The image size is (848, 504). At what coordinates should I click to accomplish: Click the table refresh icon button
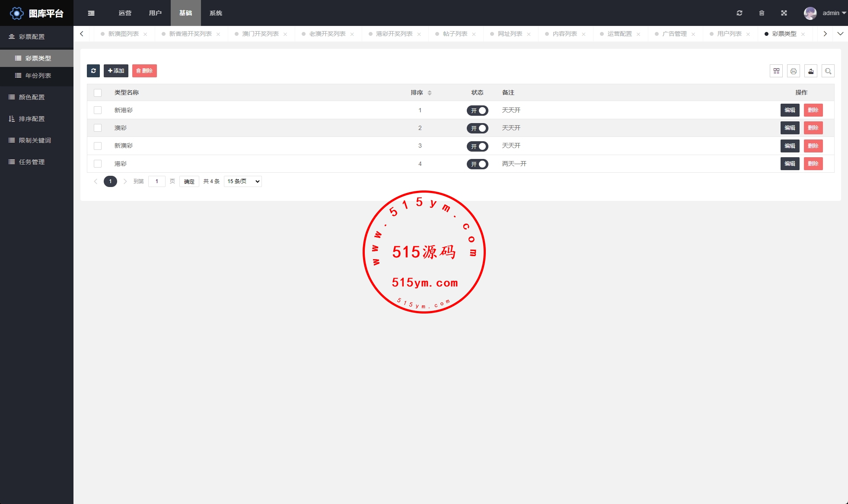pos(93,71)
